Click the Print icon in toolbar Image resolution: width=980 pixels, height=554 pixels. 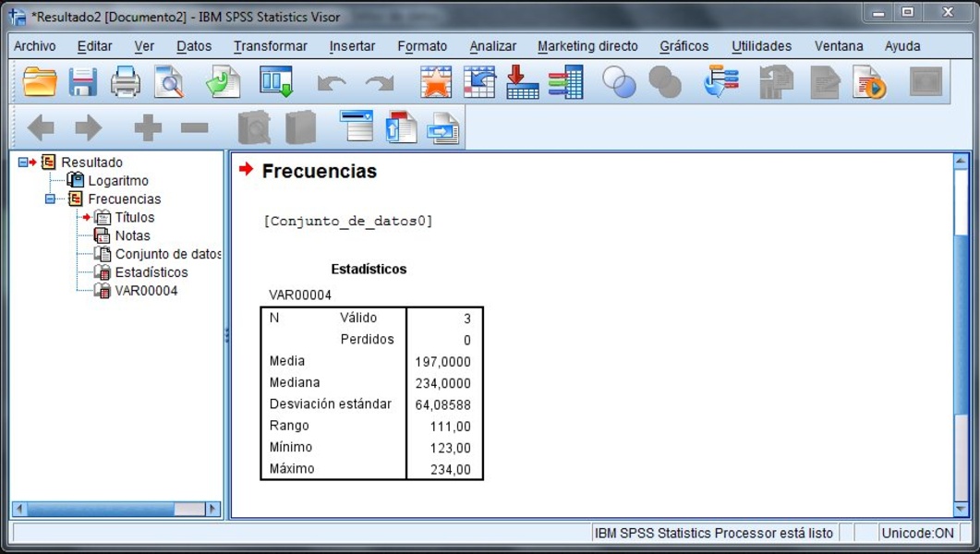point(126,83)
